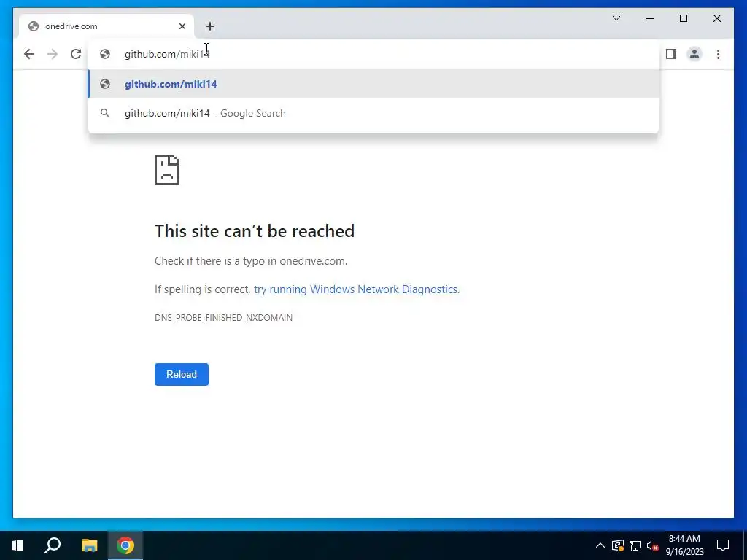Select the onedrive.com tab
Image resolution: width=747 pixels, height=560 pixels.
click(x=107, y=26)
